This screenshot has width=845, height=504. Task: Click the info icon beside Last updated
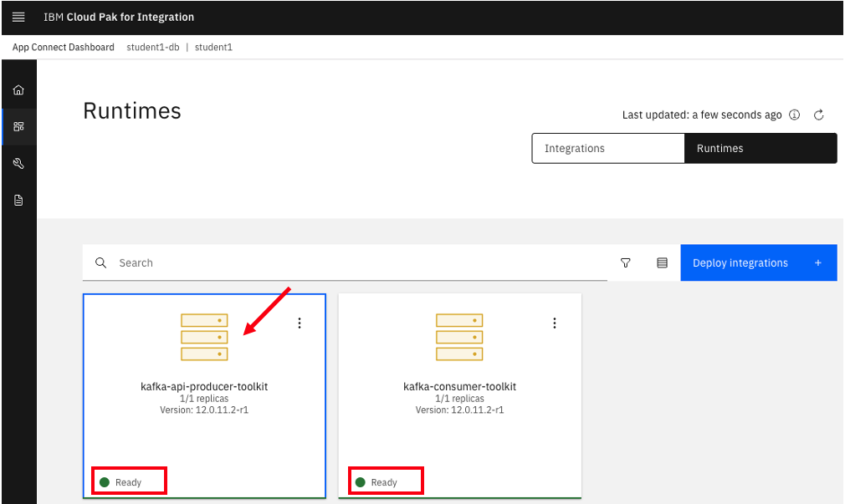[x=795, y=115]
